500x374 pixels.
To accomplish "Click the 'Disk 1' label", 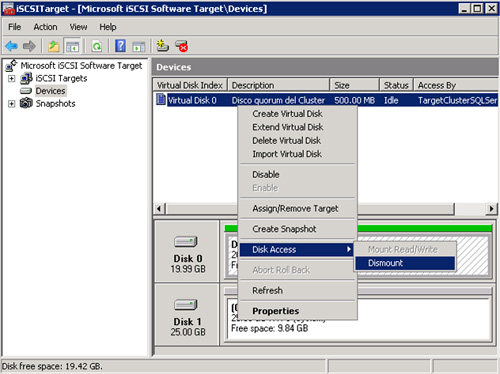I will [187, 322].
